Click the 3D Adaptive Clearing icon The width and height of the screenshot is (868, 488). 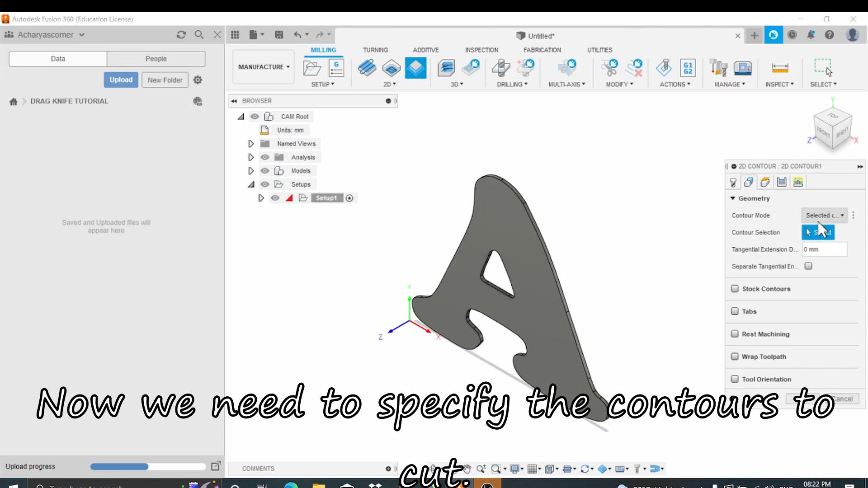446,68
